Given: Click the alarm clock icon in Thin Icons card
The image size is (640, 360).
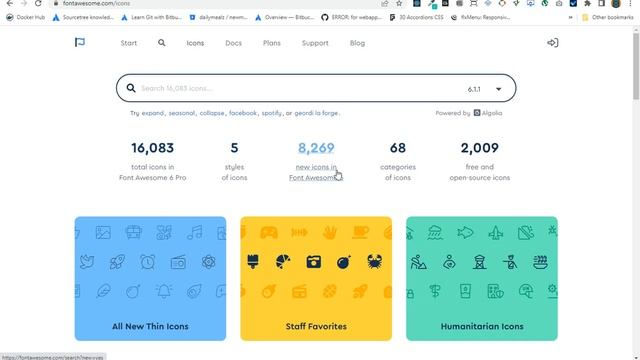Looking at the screenshot, I should [148, 262].
